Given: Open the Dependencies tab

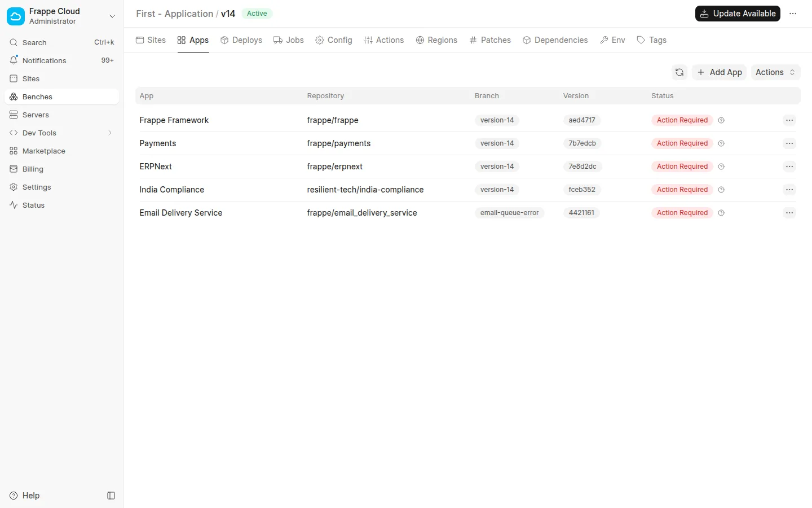Looking at the screenshot, I should (x=555, y=40).
